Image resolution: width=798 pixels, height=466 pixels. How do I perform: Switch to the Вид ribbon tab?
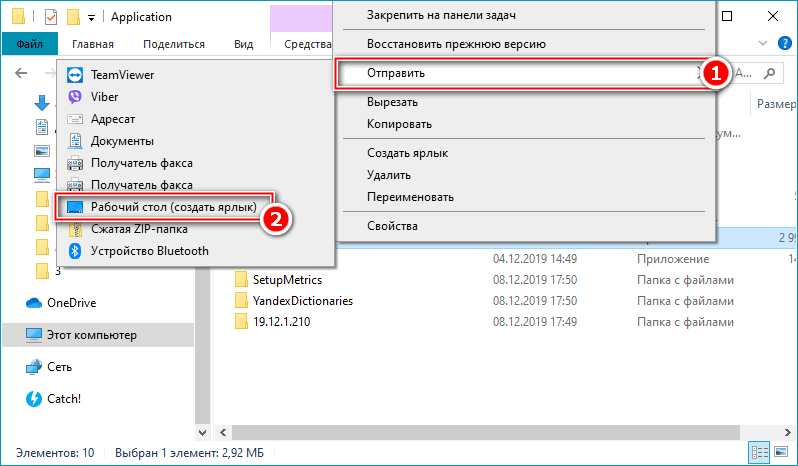click(x=243, y=44)
